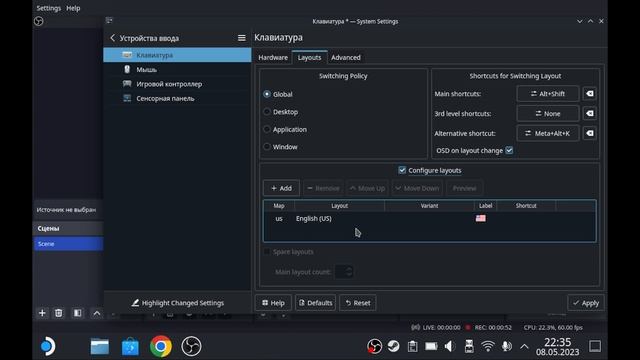
Task: Open Help for keyboard settings
Action: click(273, 303)
